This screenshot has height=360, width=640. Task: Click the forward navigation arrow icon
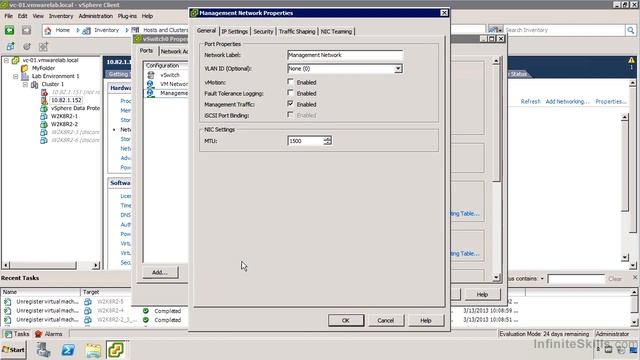tap(26, 30)
